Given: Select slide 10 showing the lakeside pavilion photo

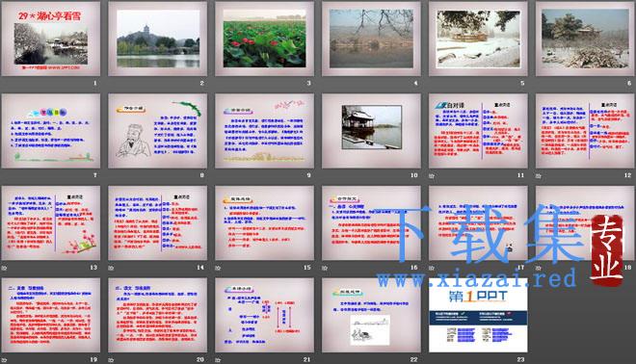Looking at the screenshot, I should 371,131.
